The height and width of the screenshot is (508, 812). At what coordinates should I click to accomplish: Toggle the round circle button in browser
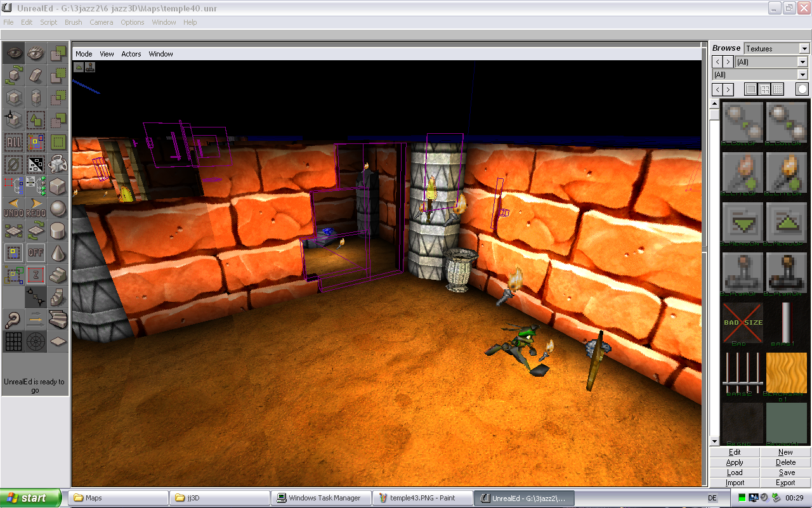coord(802,89)
